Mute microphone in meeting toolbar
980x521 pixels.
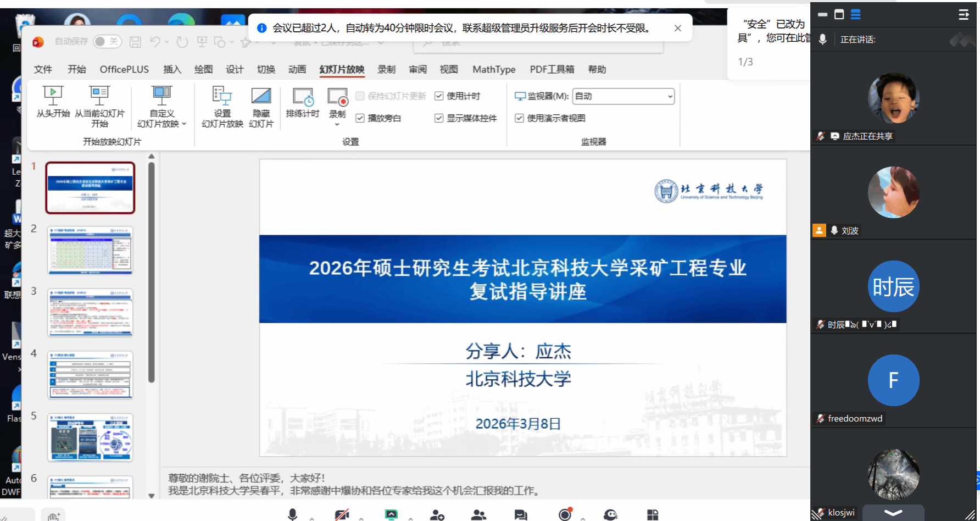292,514
